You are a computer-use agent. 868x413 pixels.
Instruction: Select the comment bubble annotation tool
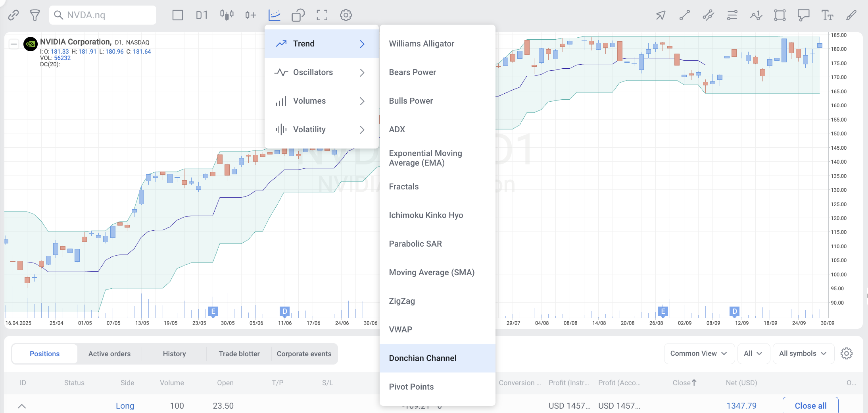point(804,15)
